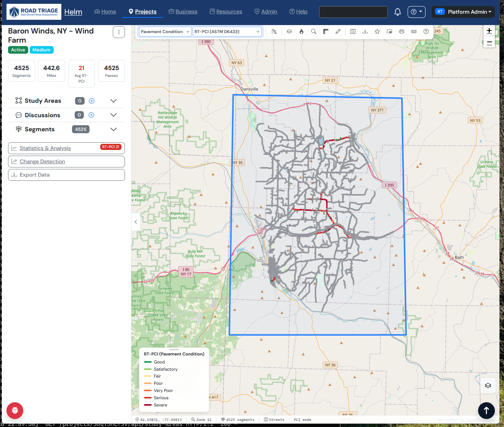
Task: Open the RT-PCI (ASTM D6433) metric dropdown
Action: pyautogui.click(x=227, y=32)
